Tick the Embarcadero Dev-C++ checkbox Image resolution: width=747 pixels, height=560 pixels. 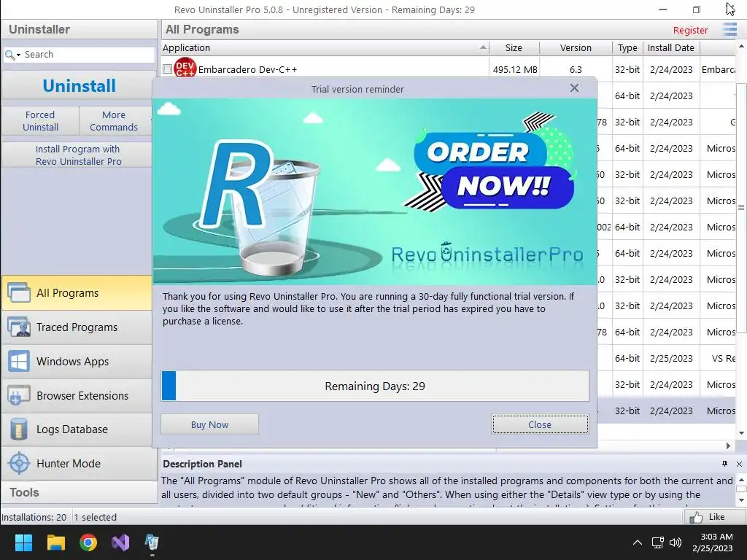point(167,69)
